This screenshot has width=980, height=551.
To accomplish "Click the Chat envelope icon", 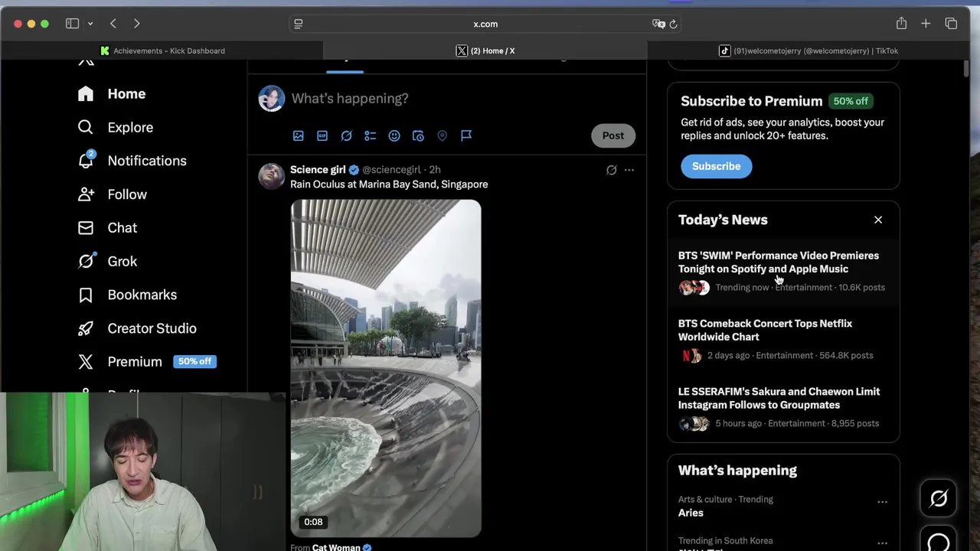I will [86, 228].
